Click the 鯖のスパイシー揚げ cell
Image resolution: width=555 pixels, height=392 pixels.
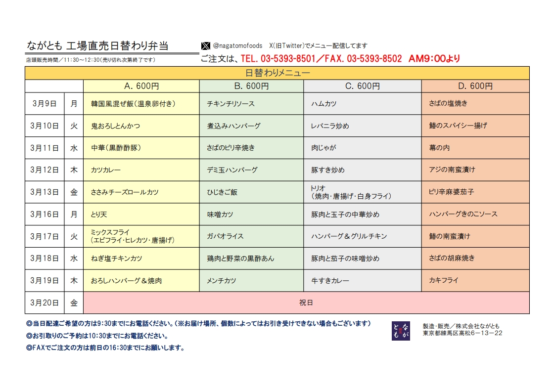475,126
